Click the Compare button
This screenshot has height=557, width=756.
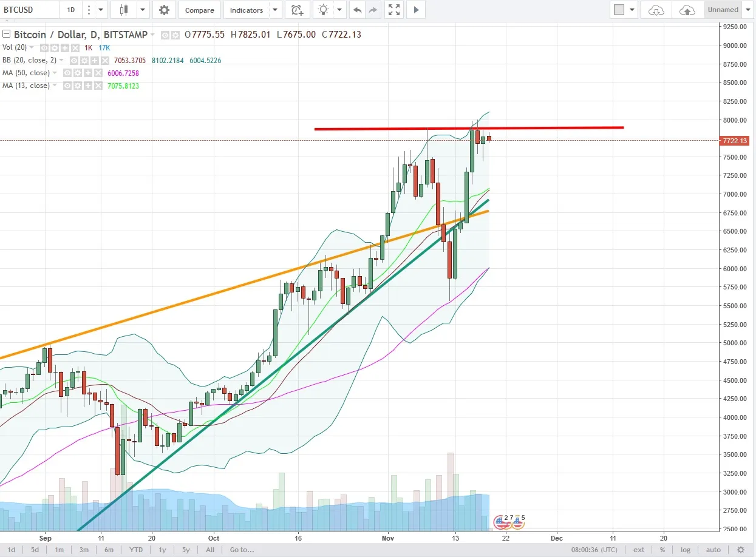click(x=200, y=10)
